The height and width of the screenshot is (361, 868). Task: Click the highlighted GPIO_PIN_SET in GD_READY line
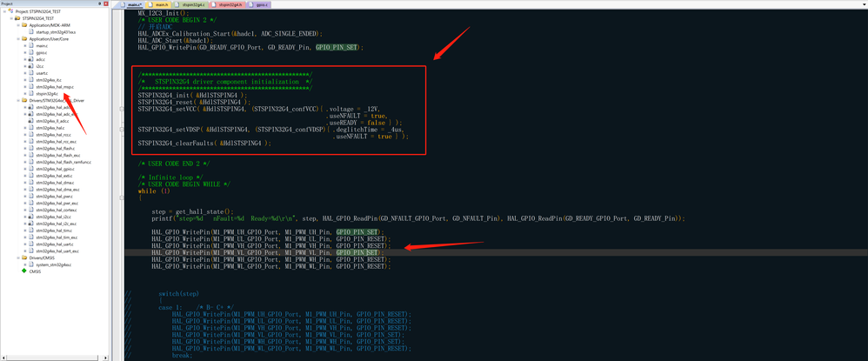pos(337,48)
